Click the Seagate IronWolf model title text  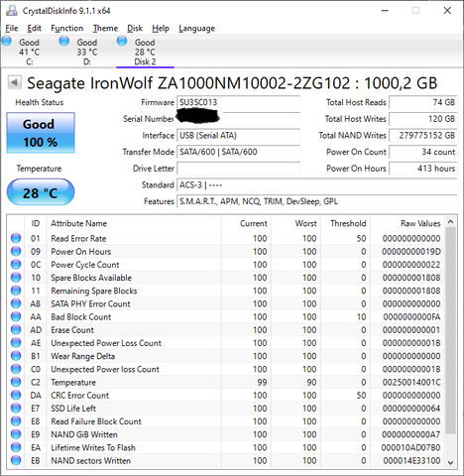tap(232, 83)
